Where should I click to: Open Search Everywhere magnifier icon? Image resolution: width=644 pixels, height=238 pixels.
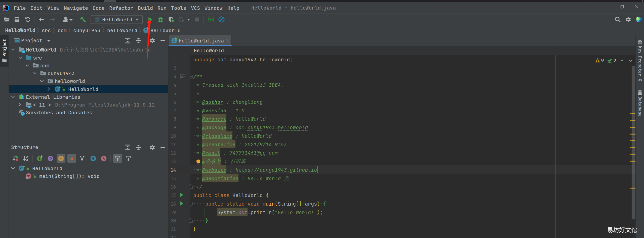tap(617, 20)
